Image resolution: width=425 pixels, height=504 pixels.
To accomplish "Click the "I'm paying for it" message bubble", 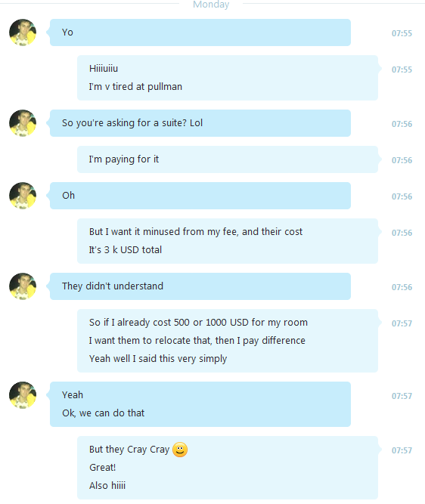I will 228,159.
